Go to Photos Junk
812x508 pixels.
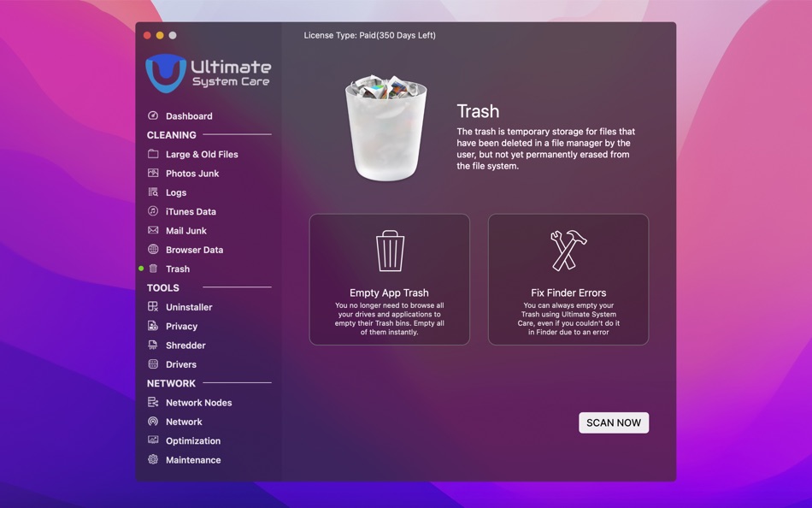192,174
